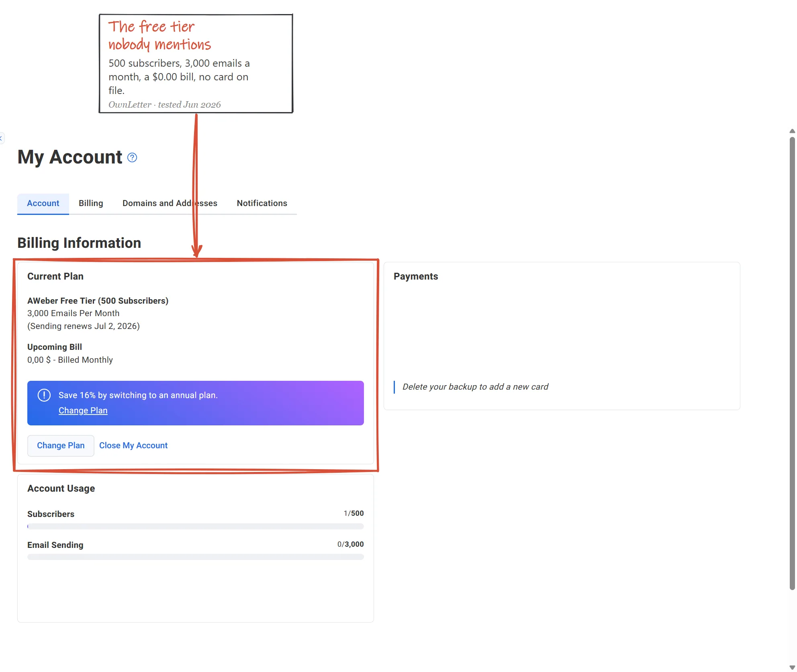Click the Change Plan button
This screenshot has height=672, width=797.
61,445
